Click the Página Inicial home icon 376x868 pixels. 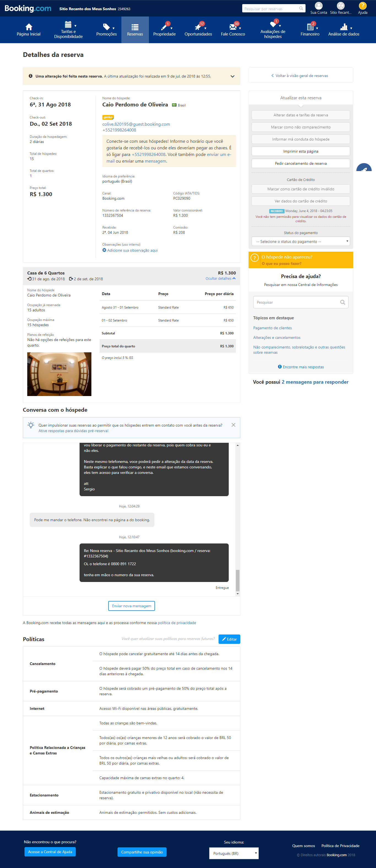[x=29, y=27]
